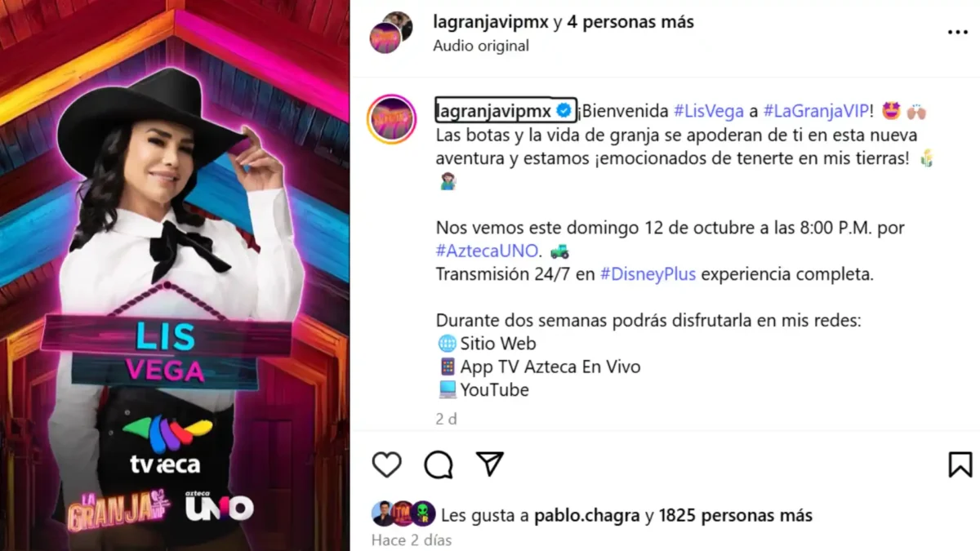
Task: Open the #LisVega hashtag
Action: 709,111
